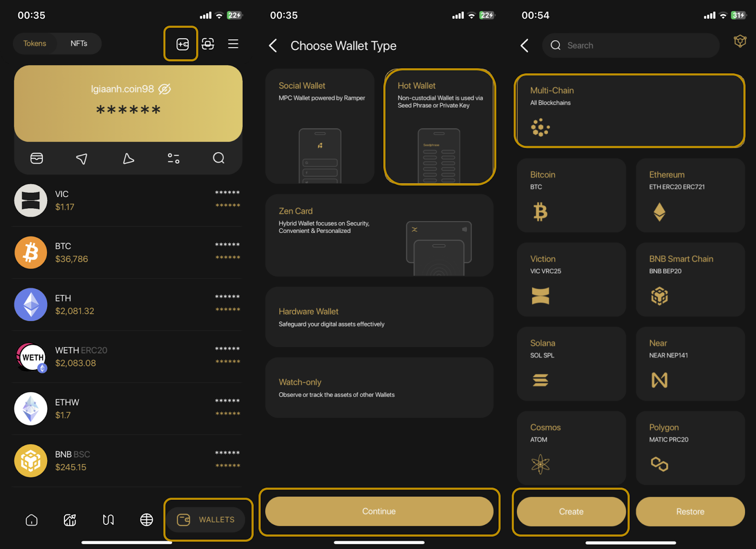Image resolution: width=756 pixels, height=549 pixels.
Task: Open the token settings sliders icon
Action: (173, 158)
